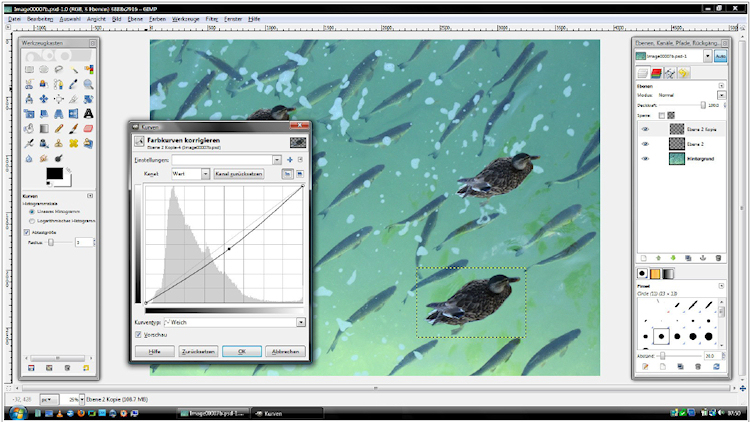Image resolution: width=750 pixels, height=422 pixels.
Task: Select the Rectangle Select tool
Action: pos(29,69)
